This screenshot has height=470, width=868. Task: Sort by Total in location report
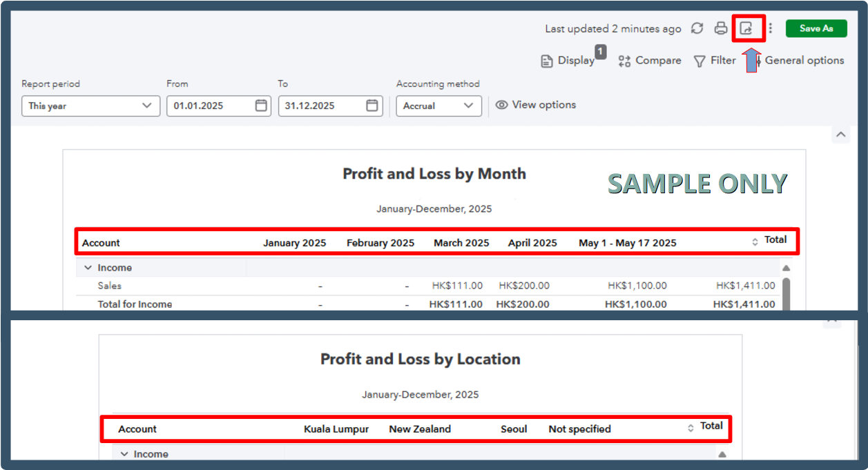click(x=691, y=428)
